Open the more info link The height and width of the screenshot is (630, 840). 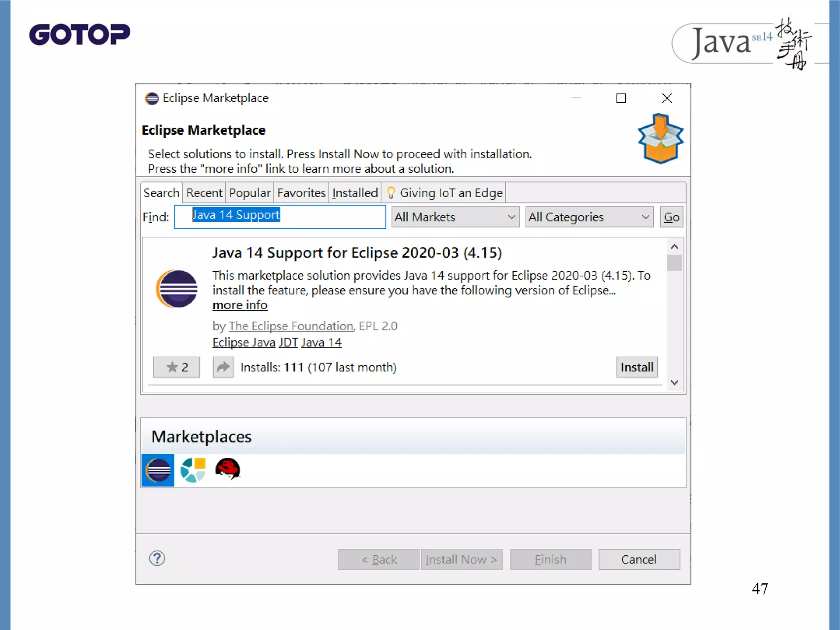point(240,305)
